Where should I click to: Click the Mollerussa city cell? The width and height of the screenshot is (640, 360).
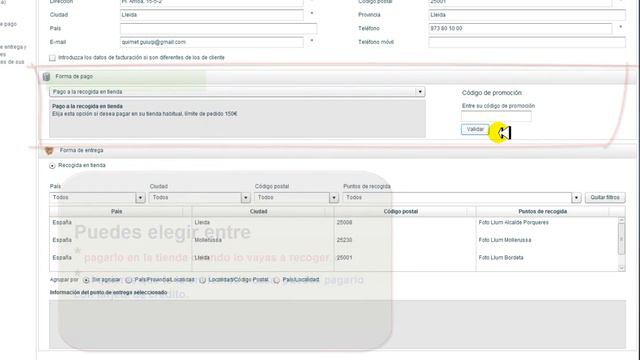(x=208, y=240)
